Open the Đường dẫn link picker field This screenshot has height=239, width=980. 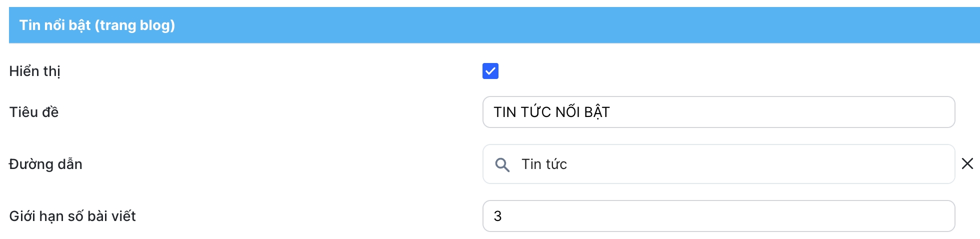pyautogui.click(x=718, y=164)
